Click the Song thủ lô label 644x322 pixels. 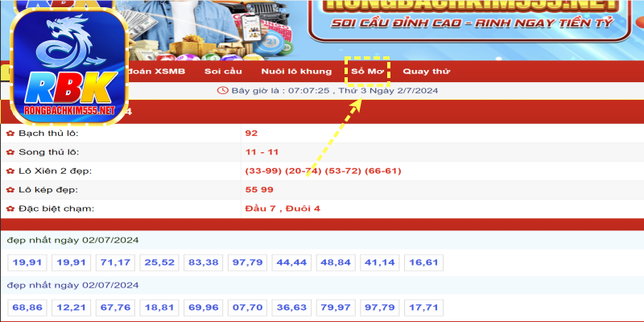pyautogui.click(x=49, y=152)
